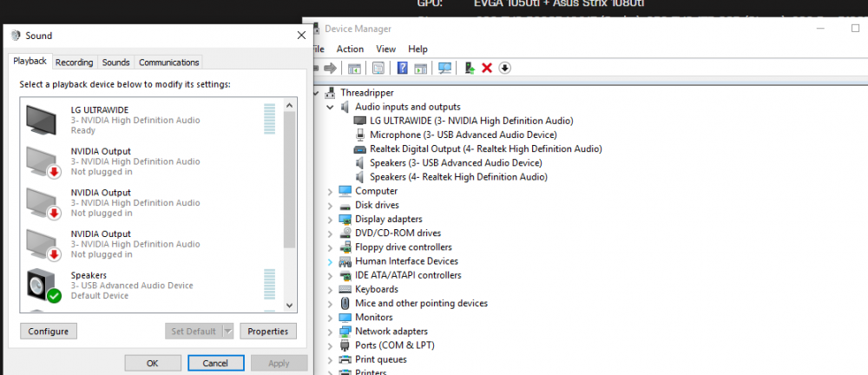Click Show/Hide Action Pane toolbar icon
Image resolution: width=868 pixels, height=375 pixels.
[x=421, y=68]
